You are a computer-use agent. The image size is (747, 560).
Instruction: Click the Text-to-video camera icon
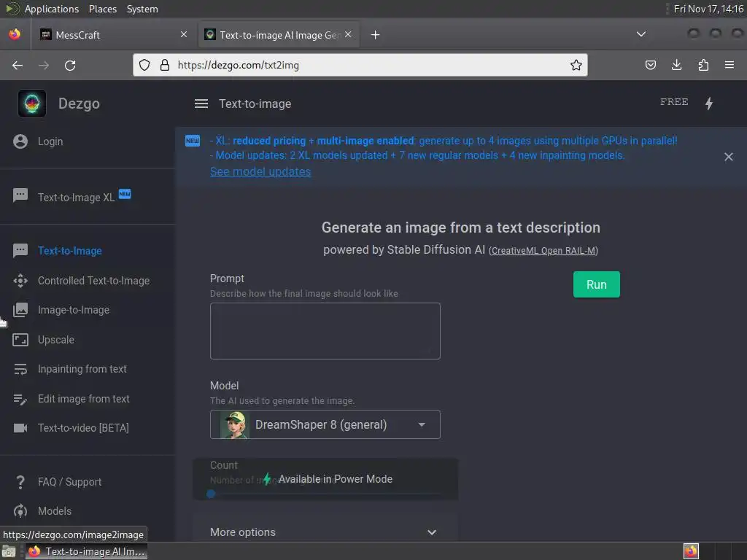coord(20,428)
